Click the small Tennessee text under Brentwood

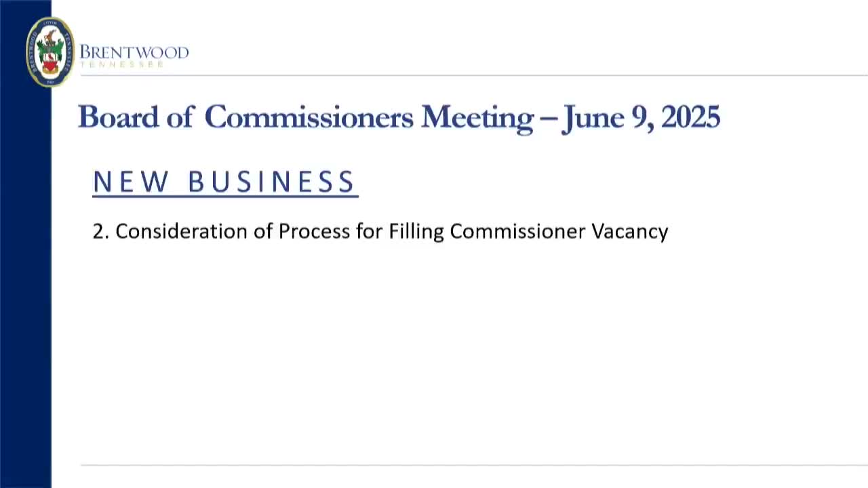122,64
